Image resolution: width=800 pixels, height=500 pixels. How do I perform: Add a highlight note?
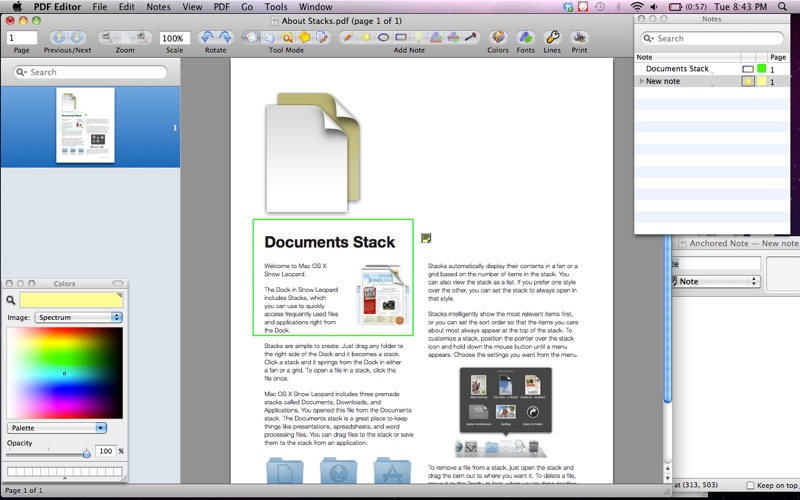(x=418, y=37)
